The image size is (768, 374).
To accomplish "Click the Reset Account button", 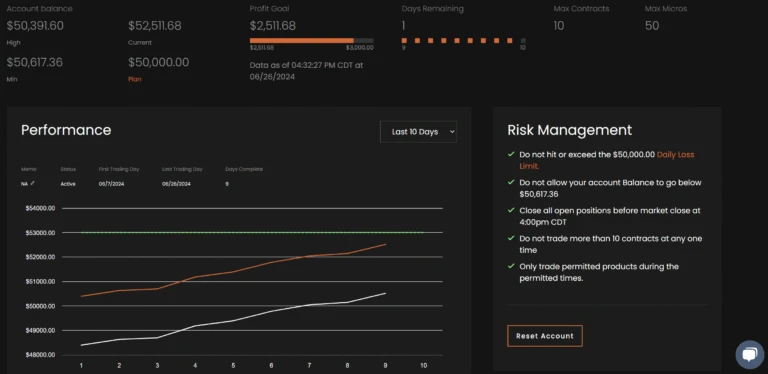I will point(545,336).
